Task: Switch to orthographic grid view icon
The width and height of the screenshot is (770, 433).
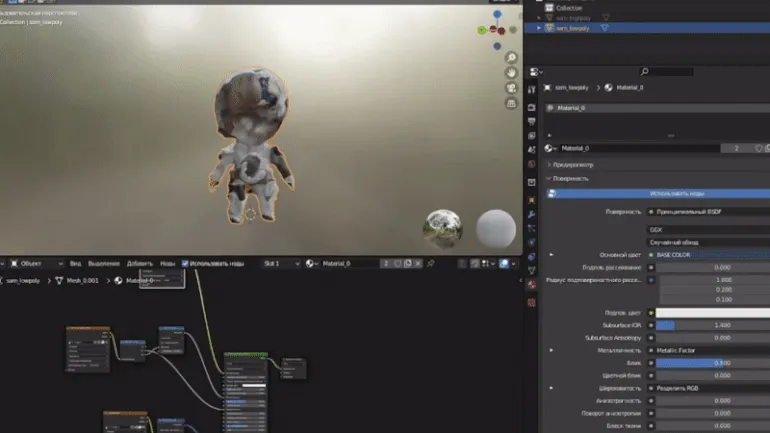Action: click(512, 103)
